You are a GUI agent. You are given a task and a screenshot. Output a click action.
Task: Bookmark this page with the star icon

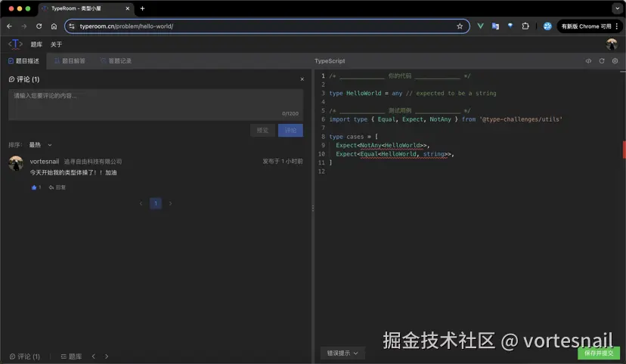[x=460, y=26]
